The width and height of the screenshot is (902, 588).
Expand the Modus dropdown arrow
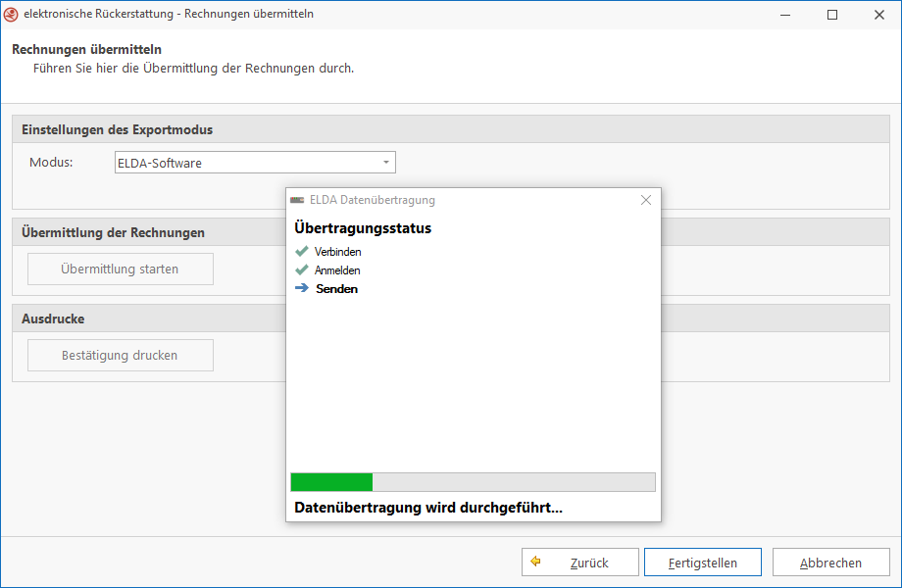(x=386, y=163)
